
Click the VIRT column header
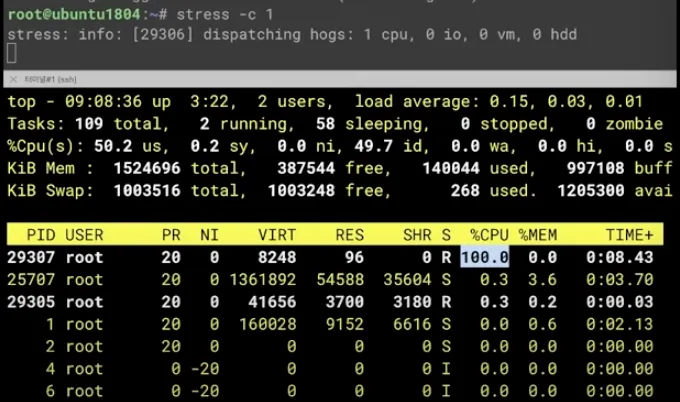tap(277, 235)
